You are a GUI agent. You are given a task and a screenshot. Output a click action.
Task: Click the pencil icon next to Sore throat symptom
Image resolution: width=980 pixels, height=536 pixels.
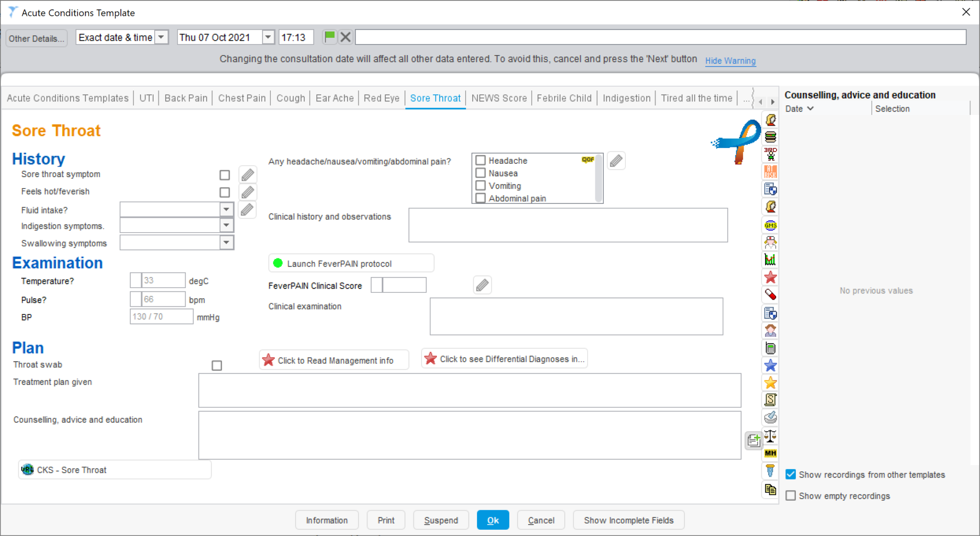pos(247,175)
